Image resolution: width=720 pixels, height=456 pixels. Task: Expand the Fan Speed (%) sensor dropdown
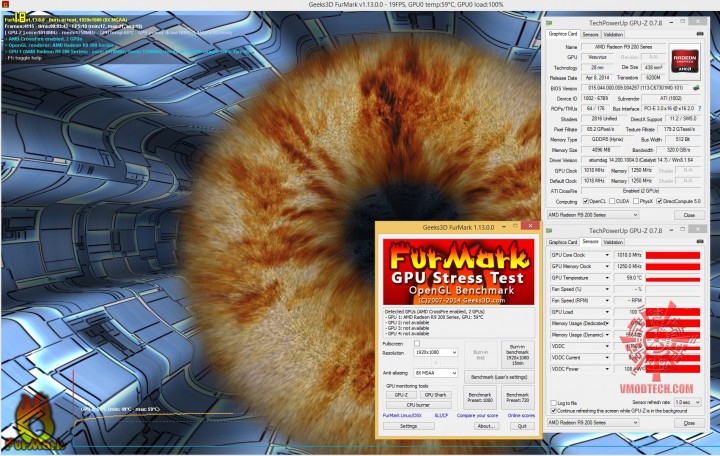click(607, 289)
